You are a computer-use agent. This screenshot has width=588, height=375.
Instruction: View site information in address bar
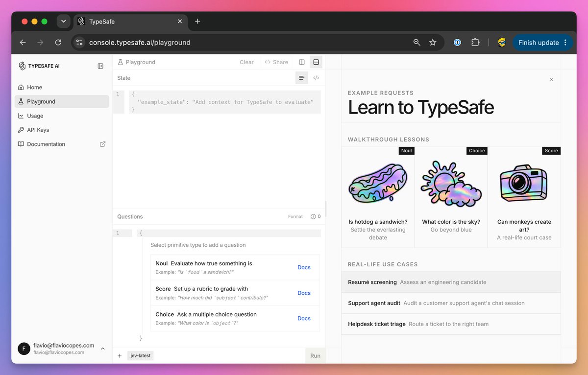[x=79, y=43]
